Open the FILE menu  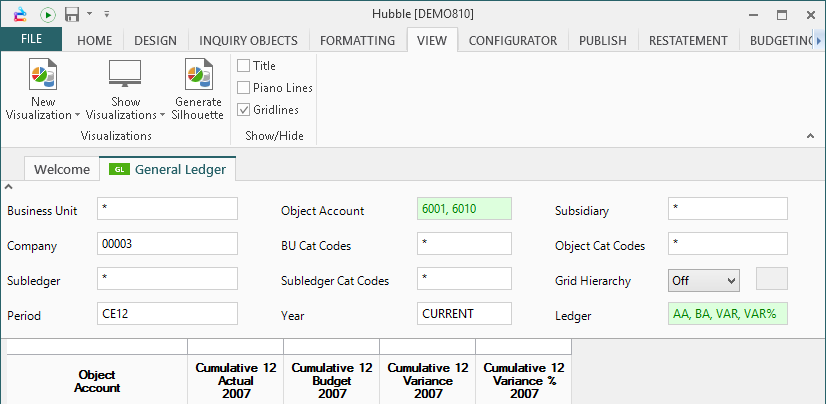coord(31,40)
